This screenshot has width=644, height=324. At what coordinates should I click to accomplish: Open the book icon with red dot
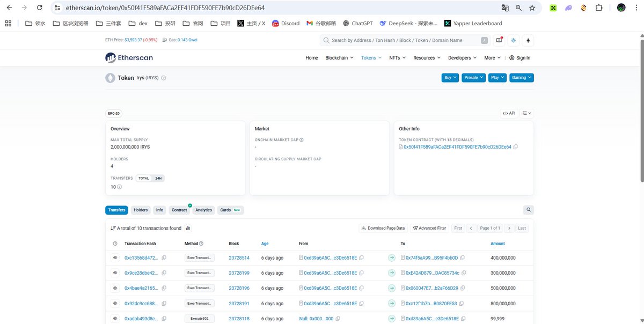pos(499,40)
